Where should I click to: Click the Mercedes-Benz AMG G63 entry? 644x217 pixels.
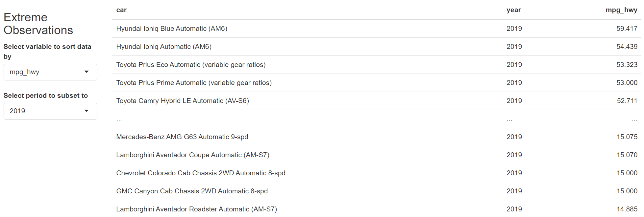coord(182,137)
